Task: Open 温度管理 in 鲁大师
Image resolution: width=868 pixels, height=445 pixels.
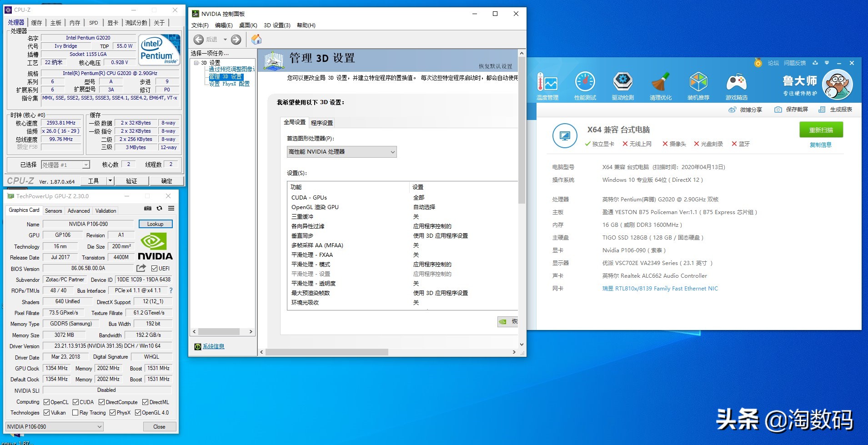Action: 547,85
